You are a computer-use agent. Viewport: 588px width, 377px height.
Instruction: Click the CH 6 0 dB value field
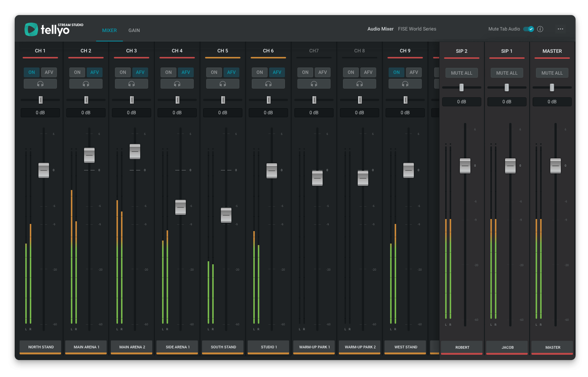268,113
